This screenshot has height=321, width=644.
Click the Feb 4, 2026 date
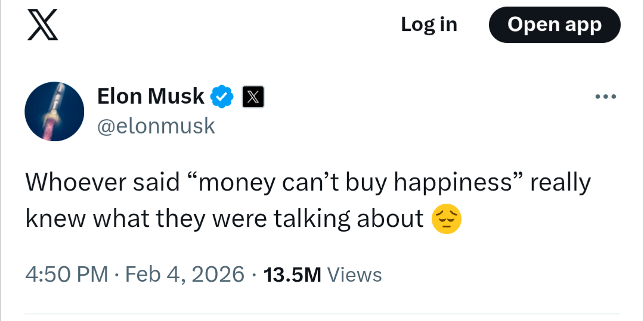(x=186, y=275)
